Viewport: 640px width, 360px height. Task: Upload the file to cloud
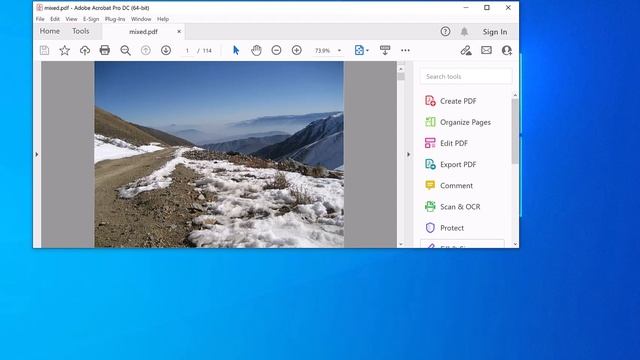click(84, 50)
